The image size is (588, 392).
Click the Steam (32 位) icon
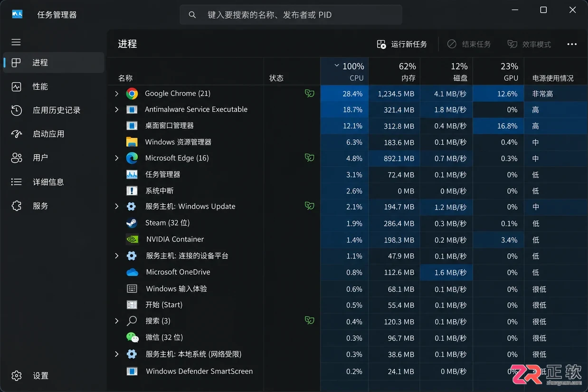point(132,223)
